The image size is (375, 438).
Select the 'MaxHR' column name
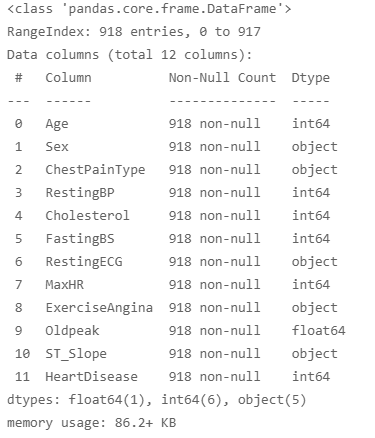(x=65, y=285)
